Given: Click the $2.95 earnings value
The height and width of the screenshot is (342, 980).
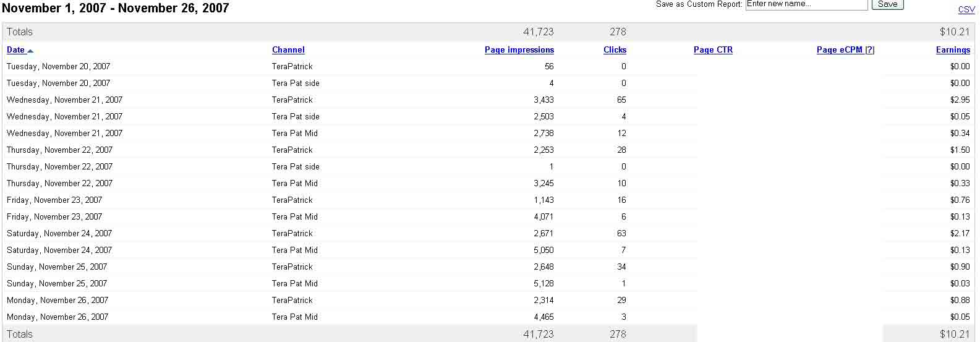Looking at the screenshot, I should pyautogui.click(x=960, y=100).
